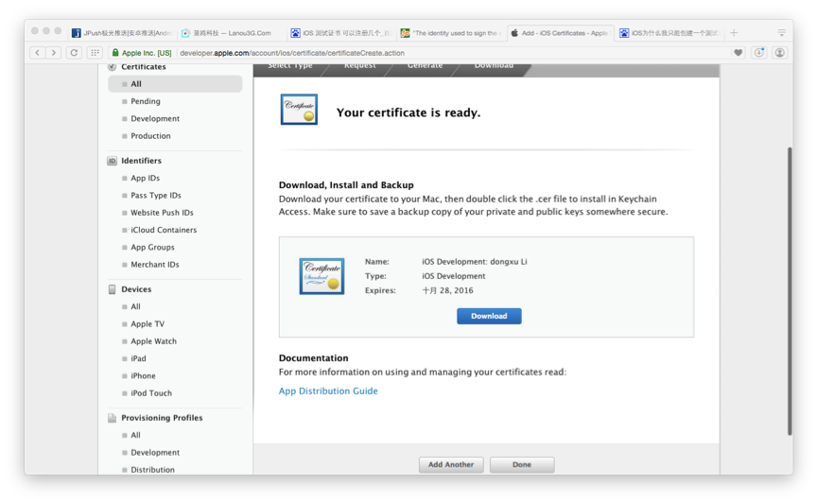Viewport: 818px width, 504px height.
Task: Click the certificate icon beside ready heading
Action: point(299,110)
